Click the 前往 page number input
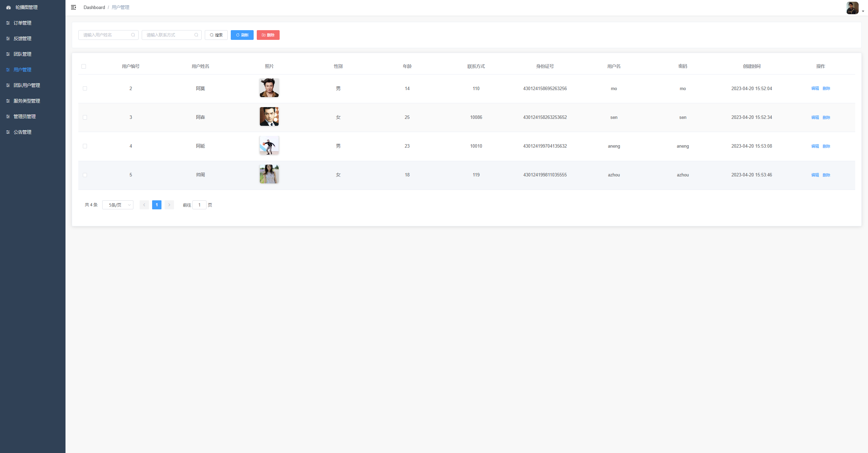The image size is (868, 453). coord(199,205)
